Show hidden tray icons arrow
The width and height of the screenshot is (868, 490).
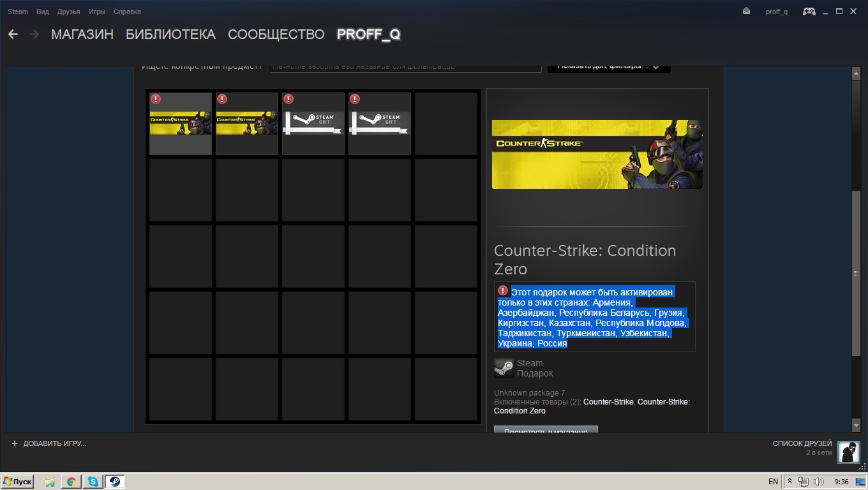pos(790,482)
